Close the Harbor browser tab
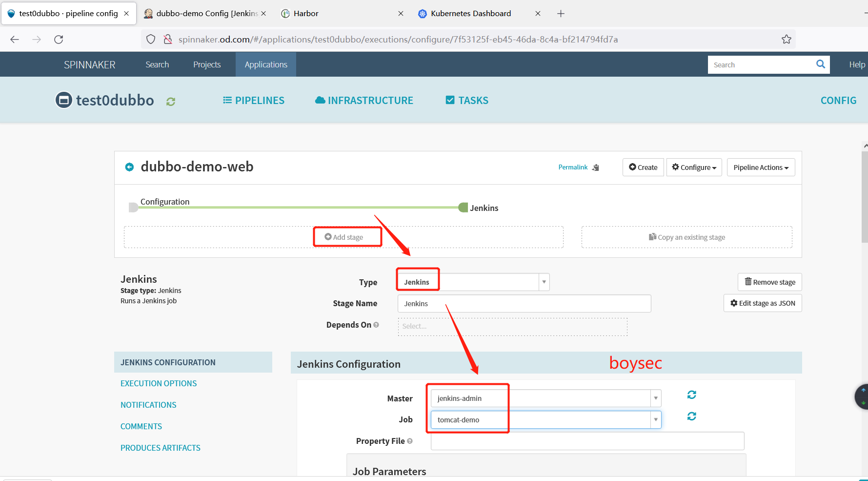This screenshot has width=868, height=481. coord(401,14)
